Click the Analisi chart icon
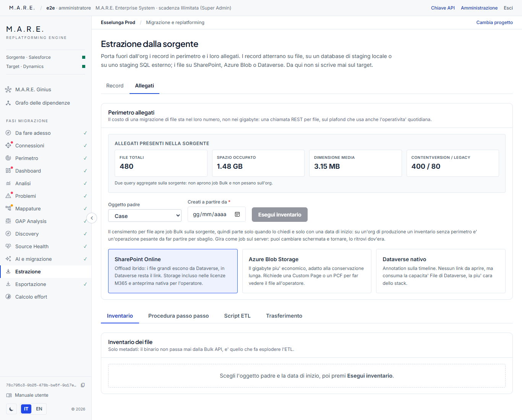The width and height of the screenshot is (522, 420). point(8,184)
